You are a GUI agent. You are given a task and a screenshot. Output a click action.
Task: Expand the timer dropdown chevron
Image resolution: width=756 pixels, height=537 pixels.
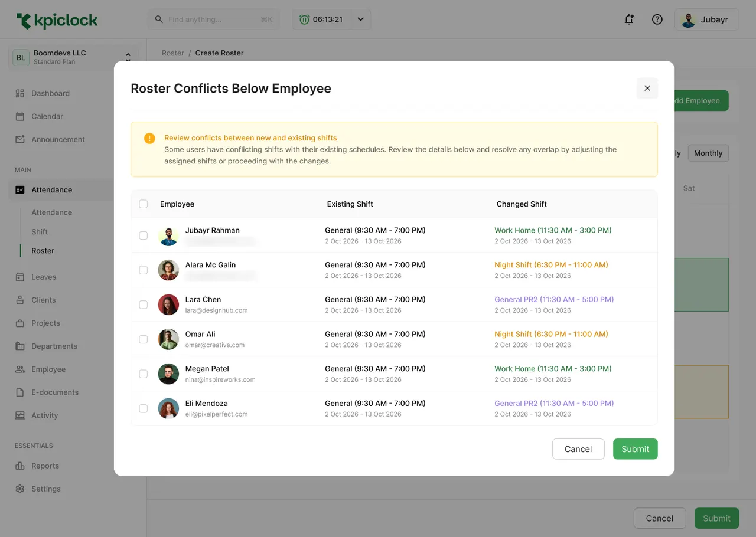pyautogui.click(x=360, y=19)
